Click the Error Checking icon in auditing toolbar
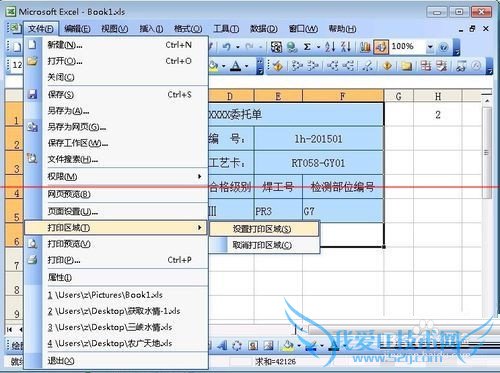 point(278,66)
